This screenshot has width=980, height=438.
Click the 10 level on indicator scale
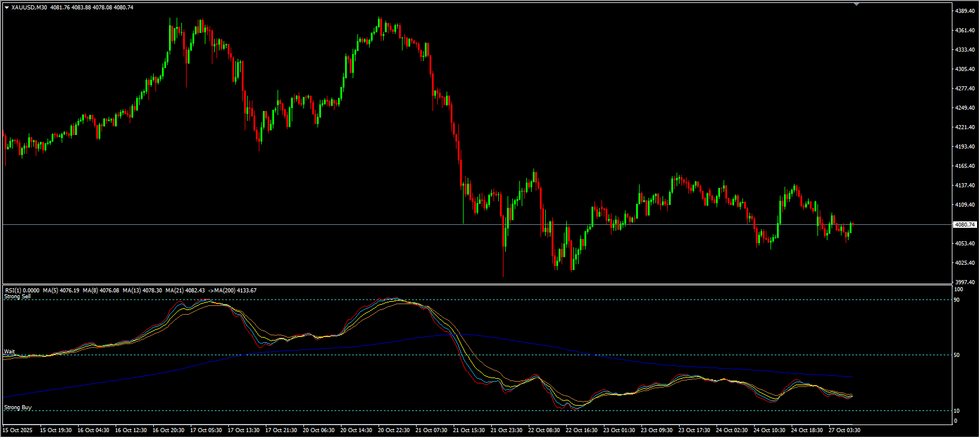957,411
